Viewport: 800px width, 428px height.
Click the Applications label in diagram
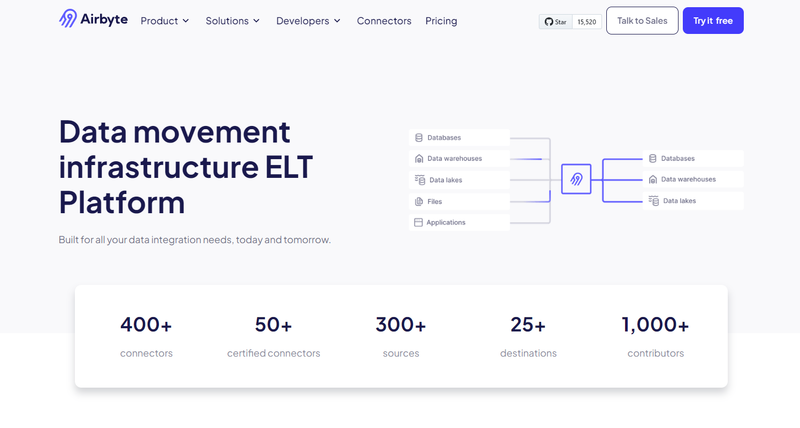(x=446, y=222)
